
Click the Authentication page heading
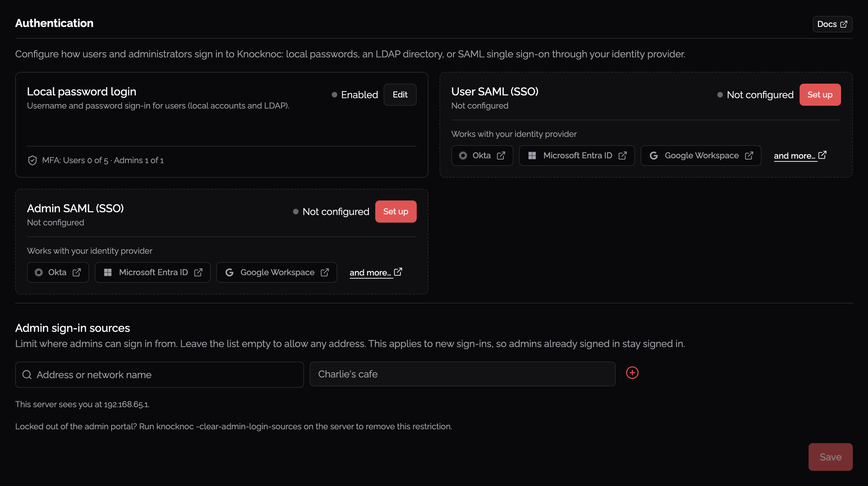pyautogui.click(x=54, y=23)
